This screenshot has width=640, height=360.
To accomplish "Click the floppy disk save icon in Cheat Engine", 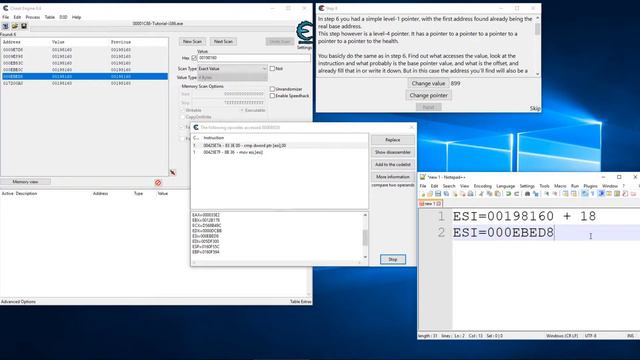I will click(24, 26).
